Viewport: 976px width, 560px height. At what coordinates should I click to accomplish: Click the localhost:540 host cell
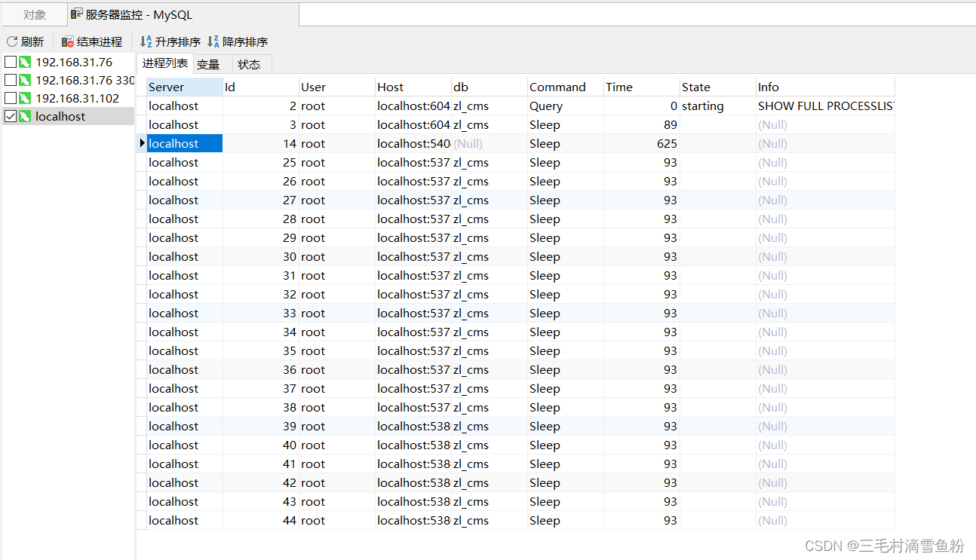pos(413,144)
